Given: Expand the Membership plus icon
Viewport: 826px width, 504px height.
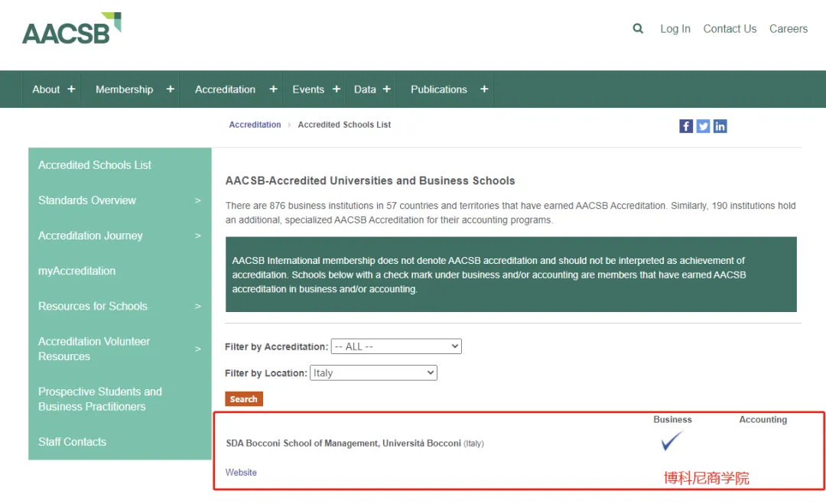Looking at the screenshot, I should [x=170, y=89].
